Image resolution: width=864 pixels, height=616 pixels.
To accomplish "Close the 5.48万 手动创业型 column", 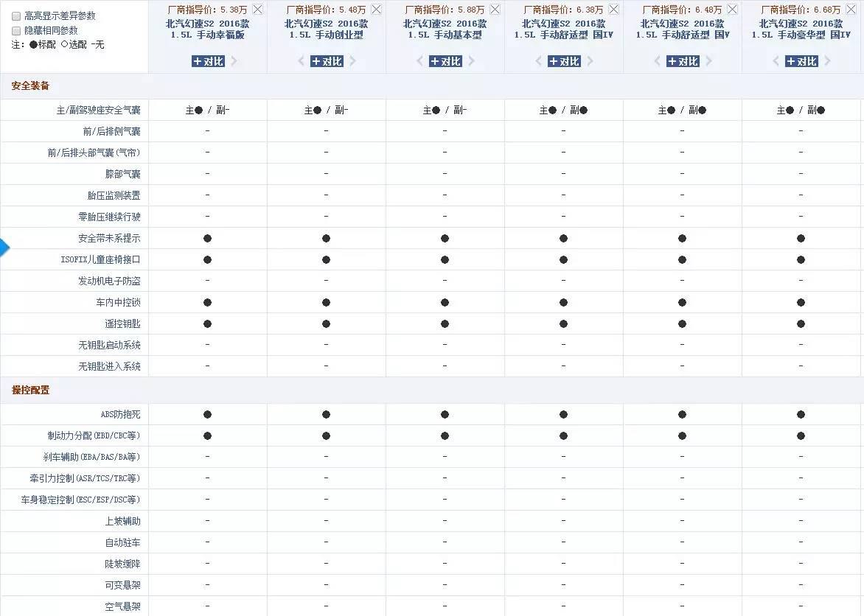I will [376, 10].
